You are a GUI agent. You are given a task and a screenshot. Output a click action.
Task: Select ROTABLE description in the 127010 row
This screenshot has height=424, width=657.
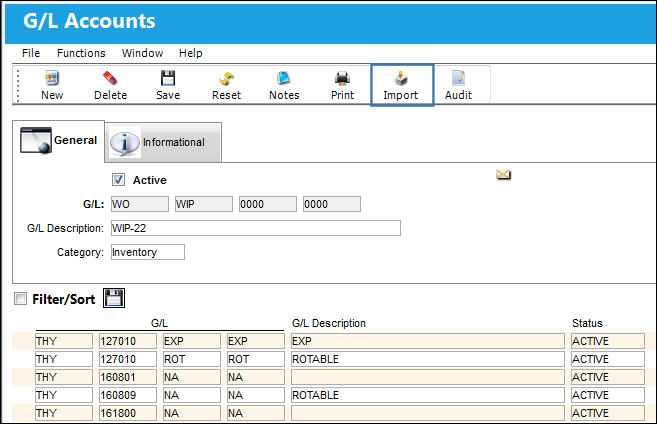[428, 359]
